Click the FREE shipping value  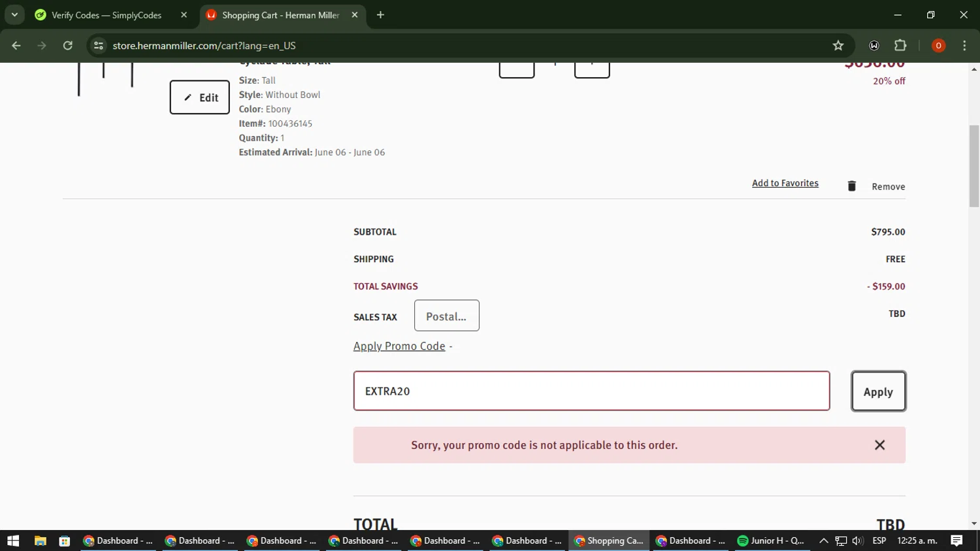(x=896, y=259)
